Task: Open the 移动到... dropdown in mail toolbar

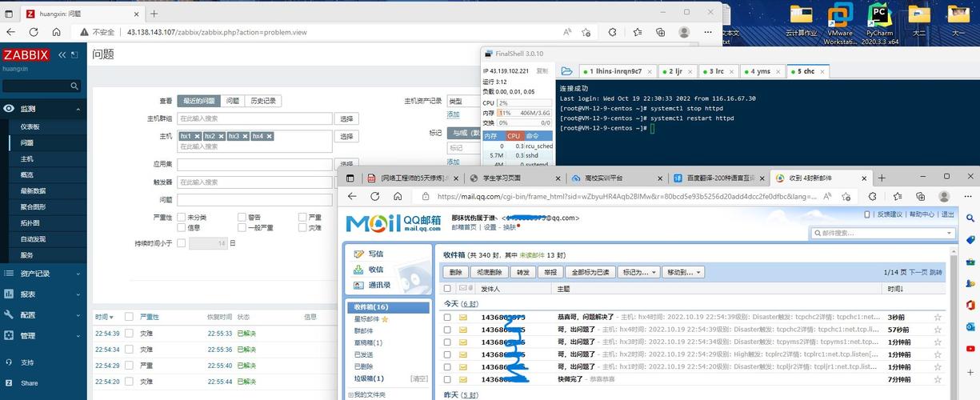Action: (x=683, y=272)
